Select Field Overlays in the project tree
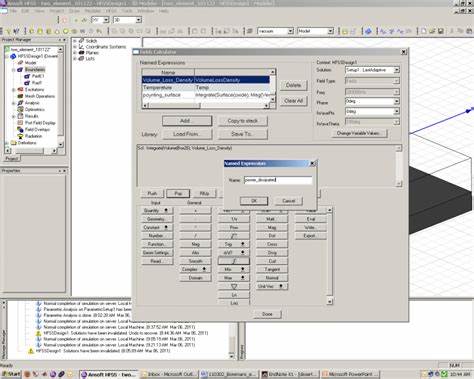 tap(37, 129)
